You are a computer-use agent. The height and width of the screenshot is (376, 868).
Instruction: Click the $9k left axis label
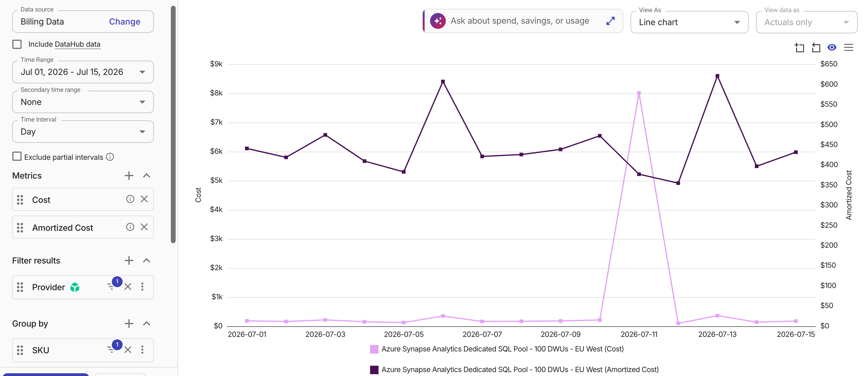tap(216, 64)
